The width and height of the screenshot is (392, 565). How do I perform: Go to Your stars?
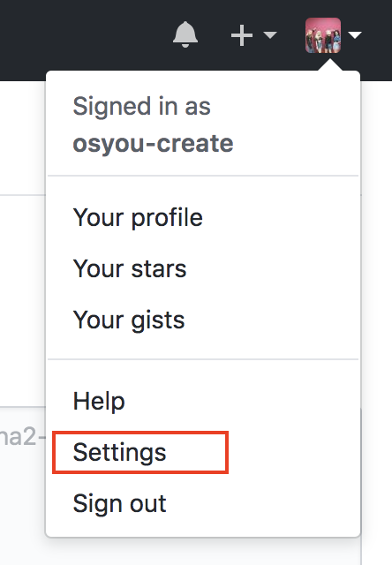tap(130, 268)
